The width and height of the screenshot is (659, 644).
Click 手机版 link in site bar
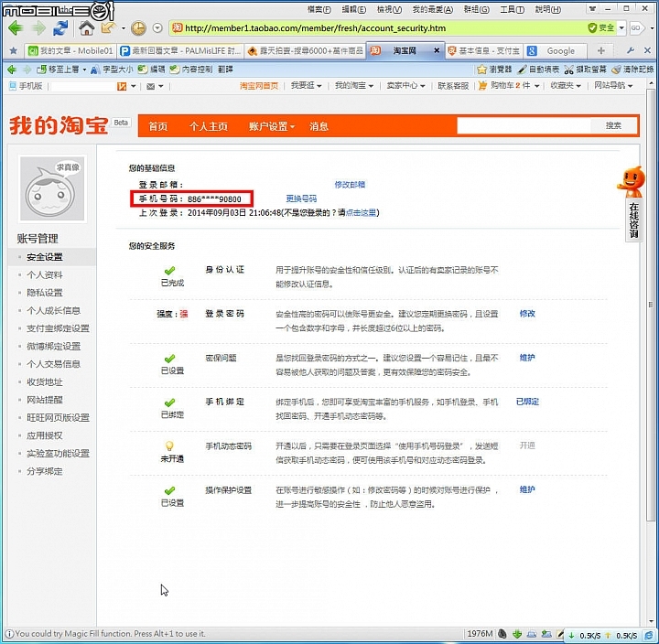26,86
